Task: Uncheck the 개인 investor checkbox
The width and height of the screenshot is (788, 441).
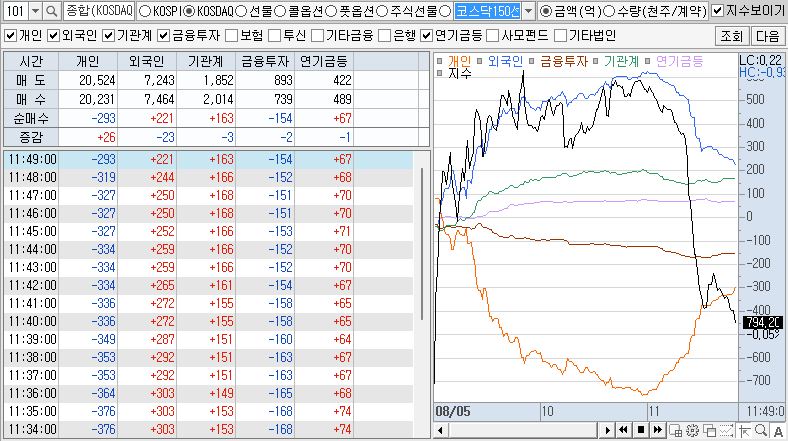Action: pyautogui.click(x=10, y=36)
